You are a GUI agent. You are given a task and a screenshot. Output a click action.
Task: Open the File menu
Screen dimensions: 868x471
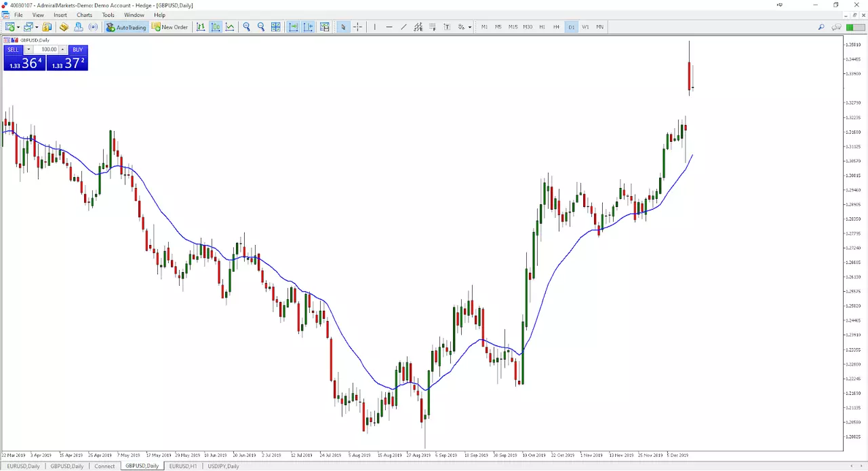(18, 15)
